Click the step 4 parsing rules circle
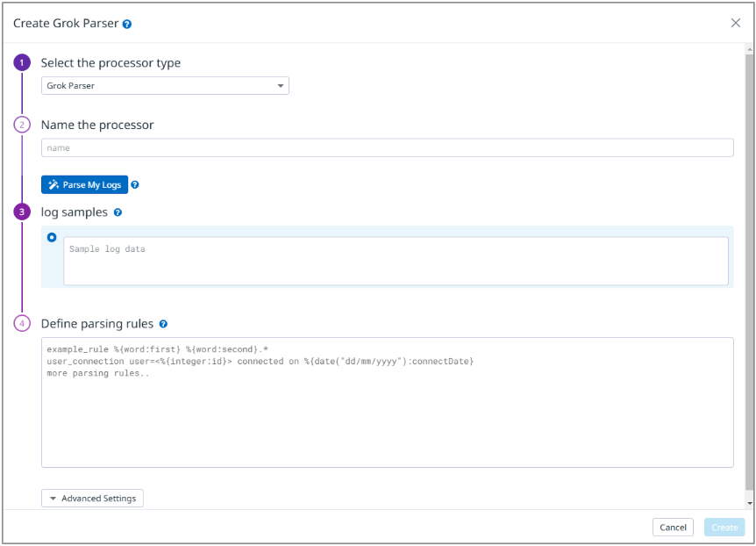 (x=22, y=323)
